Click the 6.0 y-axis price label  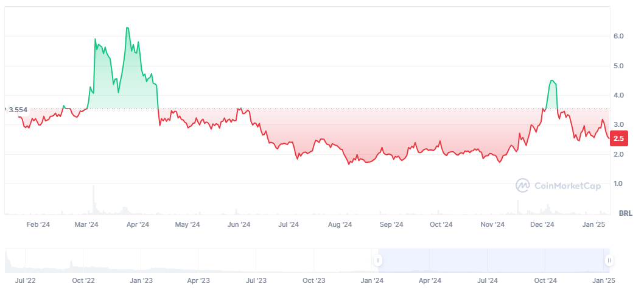(x=618, y=37)
